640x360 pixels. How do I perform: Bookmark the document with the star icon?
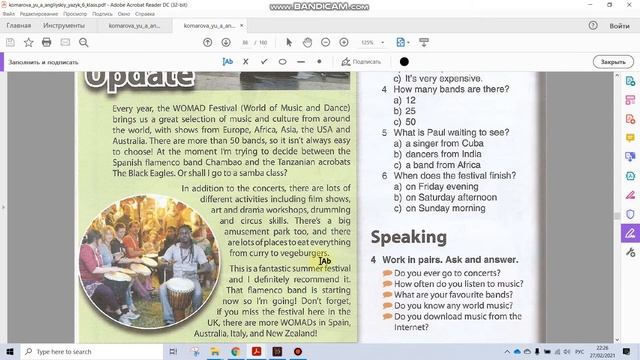coord(28,42)
